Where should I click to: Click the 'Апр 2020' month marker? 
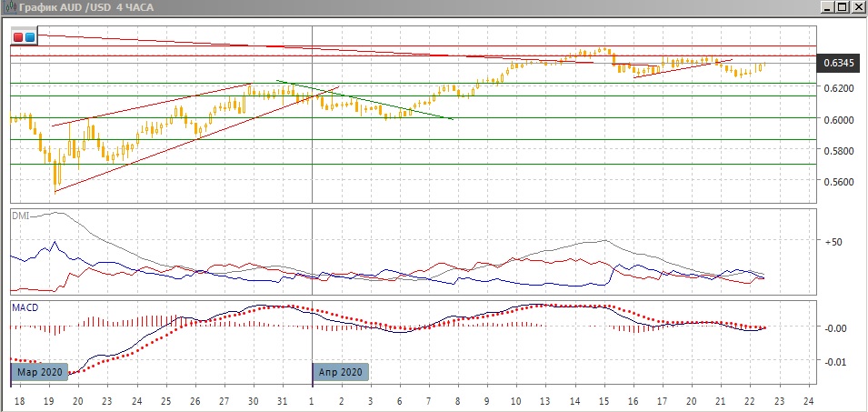tap(341, 372)
